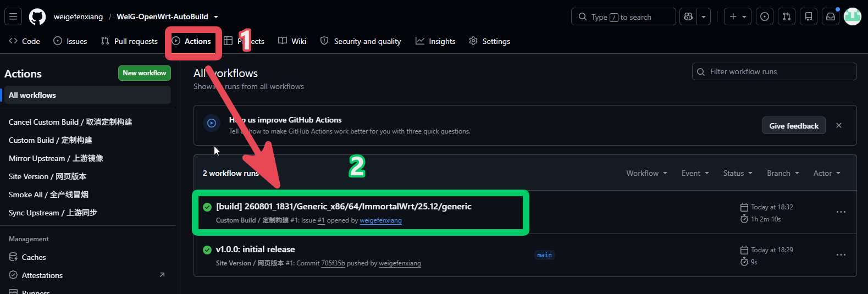Open the create new plus menu
The height and width of the screenshot is (294, 868).
click(x=738, y=16)
